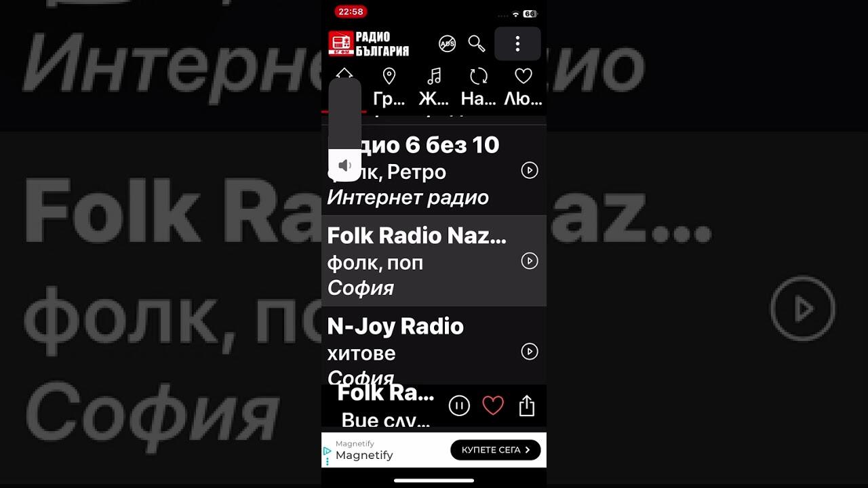The image size is (868, 488).
Task: Tap the ADS removal icon
Action: 447,44
